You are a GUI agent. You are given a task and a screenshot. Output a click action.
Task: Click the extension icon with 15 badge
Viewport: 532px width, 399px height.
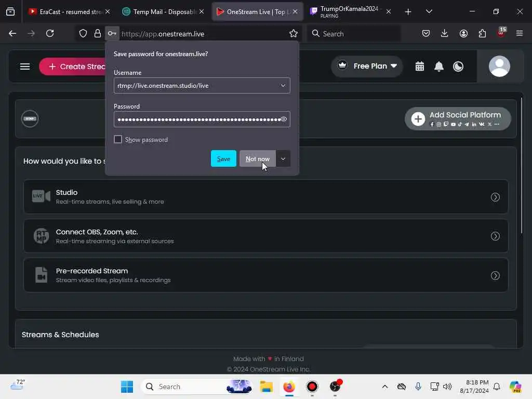click(501, 33)
